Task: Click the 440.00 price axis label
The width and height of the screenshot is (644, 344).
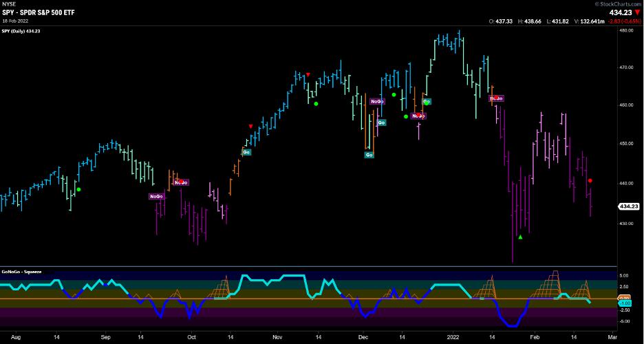Action: point(625,183)
